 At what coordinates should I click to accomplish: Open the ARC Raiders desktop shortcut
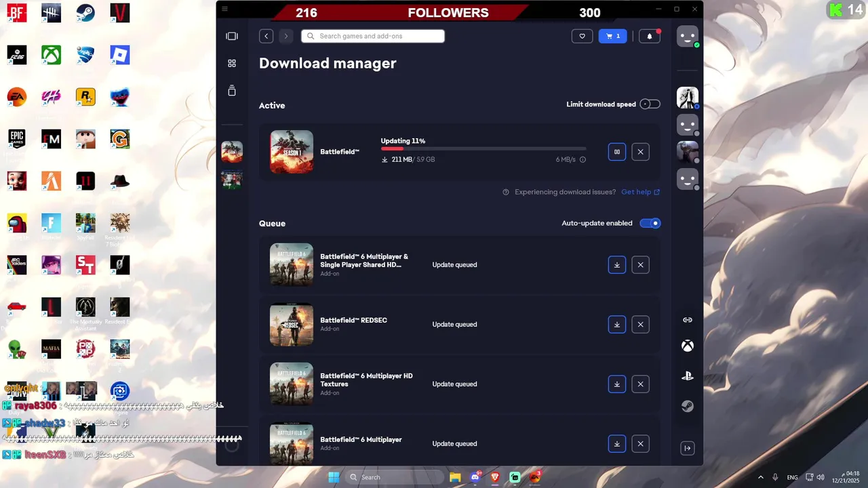[x=17, y=265]
